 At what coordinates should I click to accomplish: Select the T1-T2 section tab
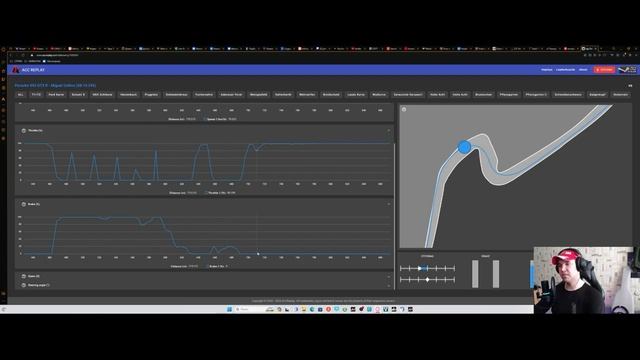(x=36, y=94)
